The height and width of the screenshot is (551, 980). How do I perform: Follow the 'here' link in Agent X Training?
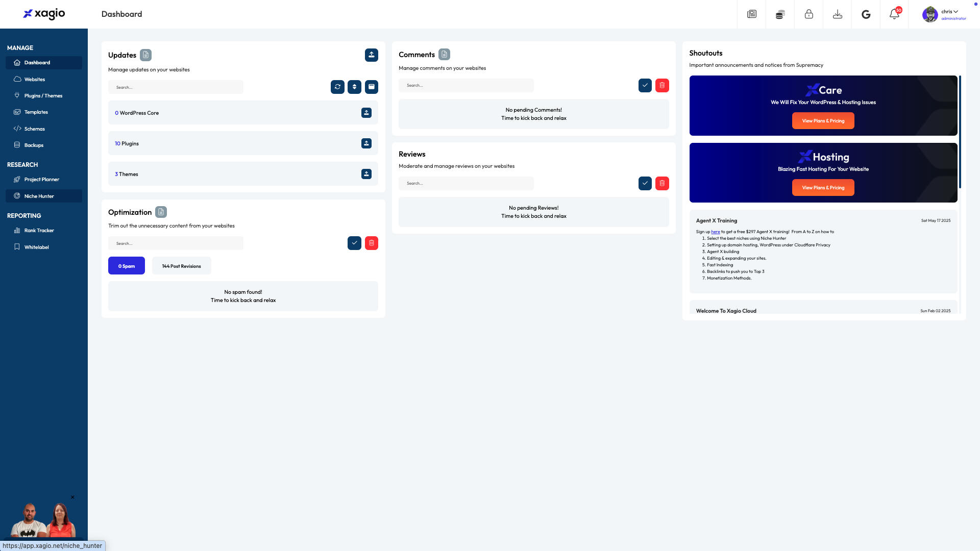pyautogui.click(x=716, y=232)
